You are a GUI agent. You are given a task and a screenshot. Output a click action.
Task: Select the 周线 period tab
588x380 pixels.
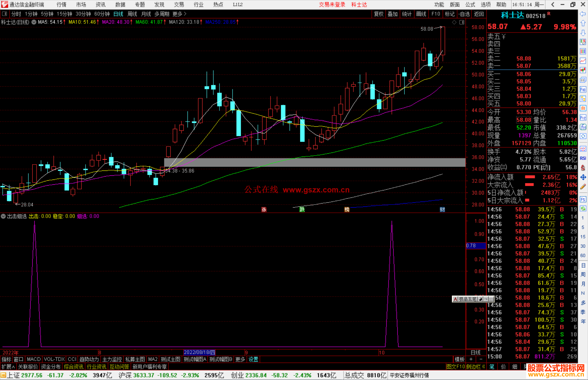tap(132, 14)
